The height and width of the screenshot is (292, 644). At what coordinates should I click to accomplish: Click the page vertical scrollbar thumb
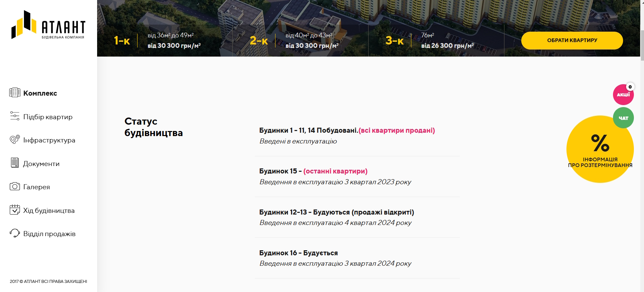pos(642,45)
